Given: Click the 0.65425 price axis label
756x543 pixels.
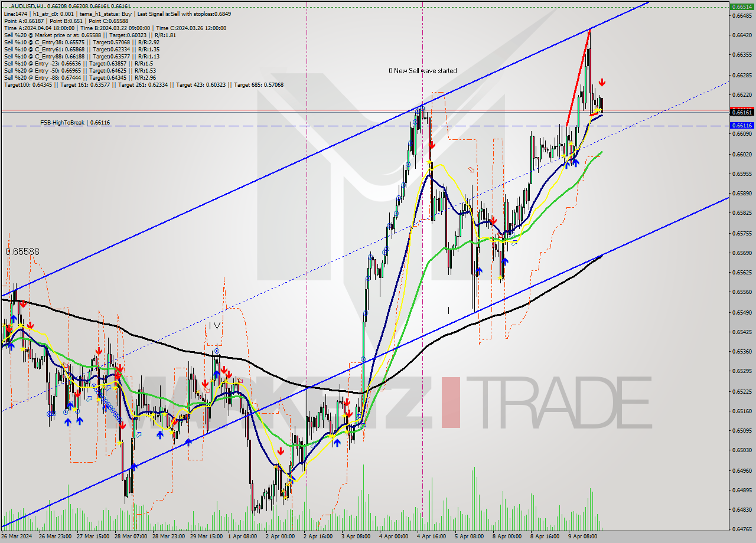Looking at the screenshot, I should click(x=742, y=332).
